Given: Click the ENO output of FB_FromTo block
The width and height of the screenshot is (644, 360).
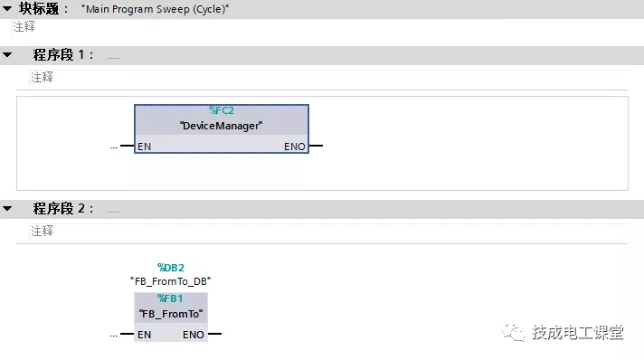Looking at the screenshot, I should (194, 335).
